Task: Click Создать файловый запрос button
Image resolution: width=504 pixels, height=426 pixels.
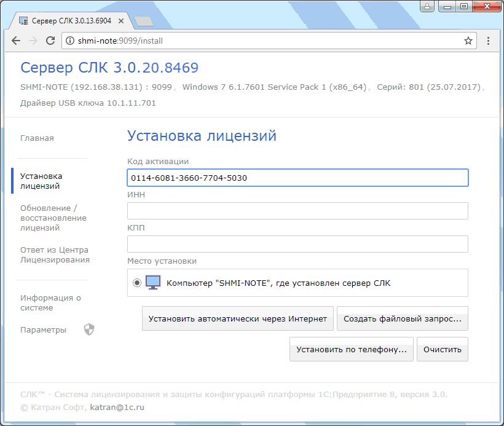Action: tap(402, 318)
